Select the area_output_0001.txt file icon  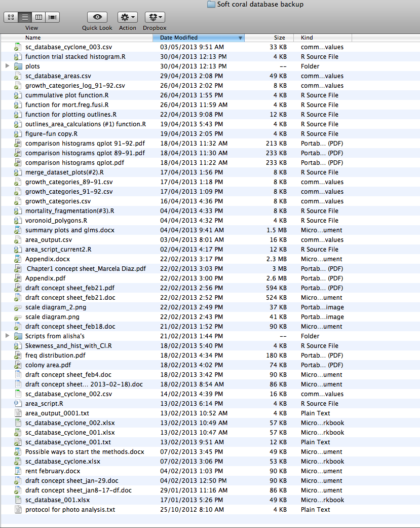[18, 413]
